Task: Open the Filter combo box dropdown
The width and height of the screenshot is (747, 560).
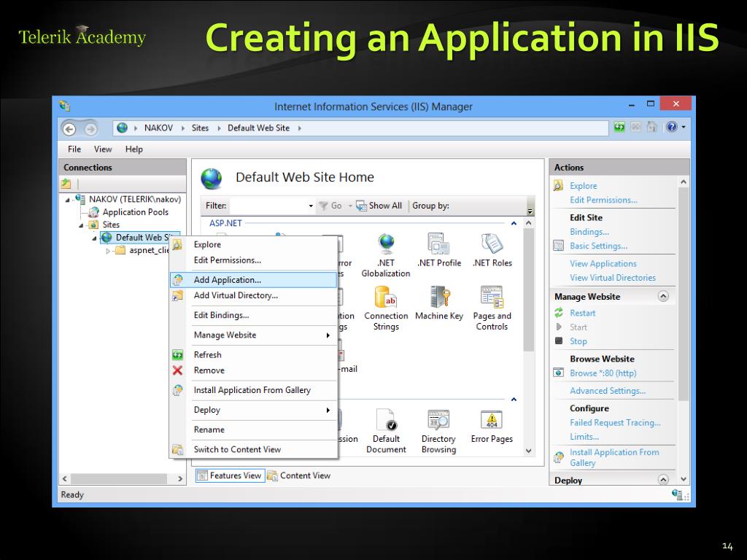Action: [x=311, y=206]
